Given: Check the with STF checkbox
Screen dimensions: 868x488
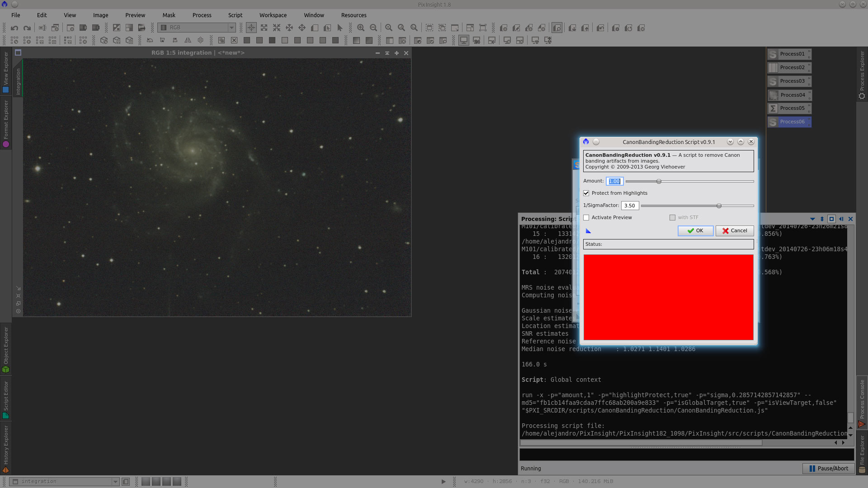Looking at the screenshot, I should coord(673,217).
